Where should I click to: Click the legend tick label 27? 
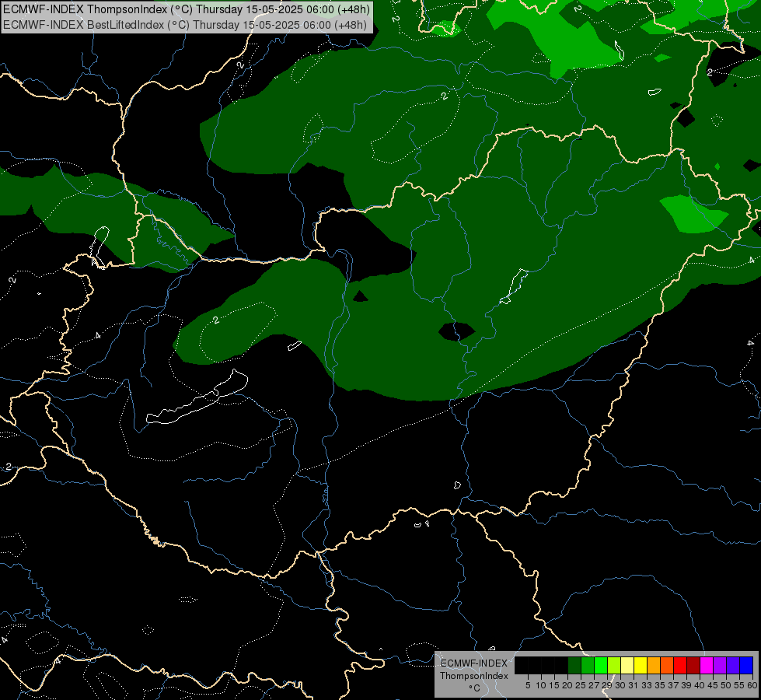click(594, 685)
